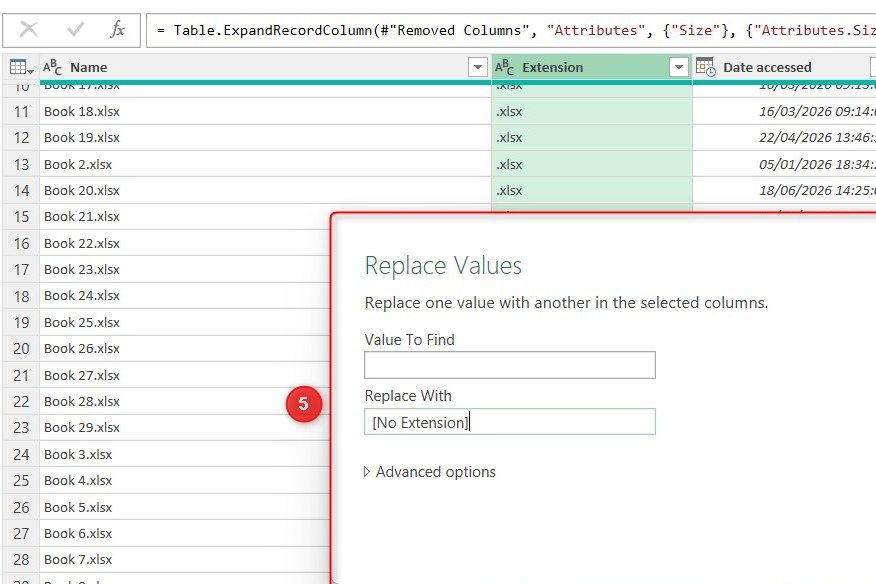Screen dimensions: 876x584
Task: Select cell Book 26.xlsx
Action: pyautogui.click(x=185, y=349)
